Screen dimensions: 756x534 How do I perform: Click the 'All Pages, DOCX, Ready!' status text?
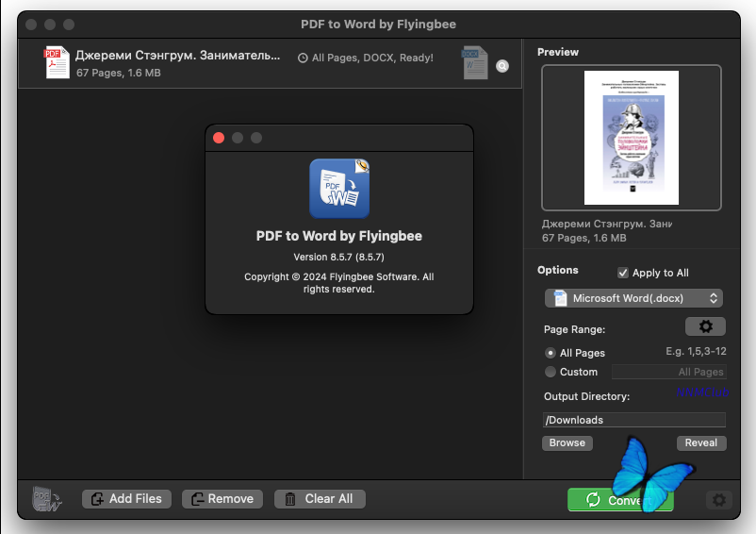[372, 58]
